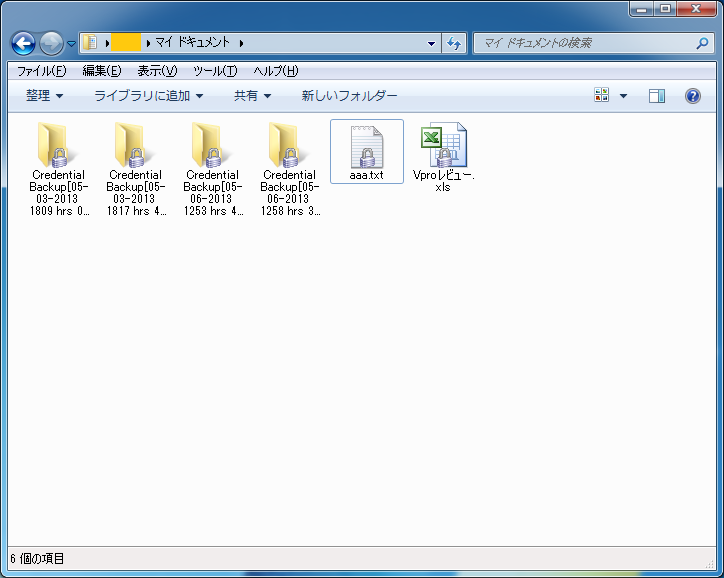Select Credential Backup folder 1809 hrs
Image resolution: width=724 pixels, height=578 pixels.
(58, 169)
